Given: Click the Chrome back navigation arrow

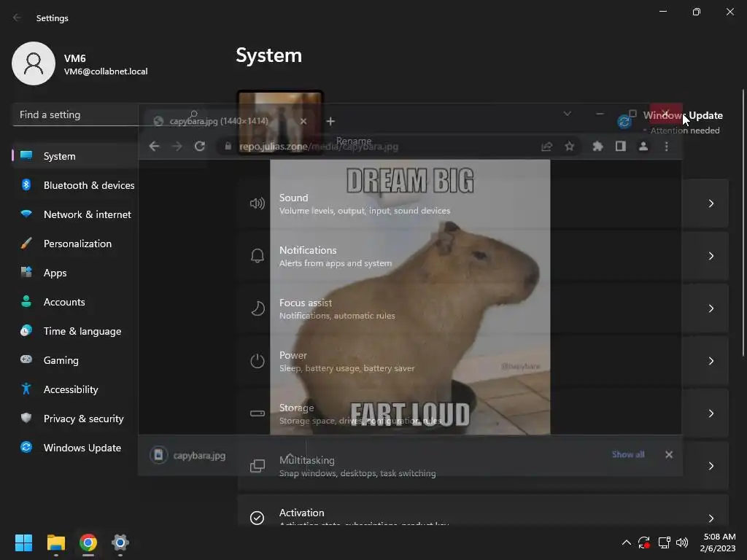Looking at the screenshot, I should coord(154,146).
